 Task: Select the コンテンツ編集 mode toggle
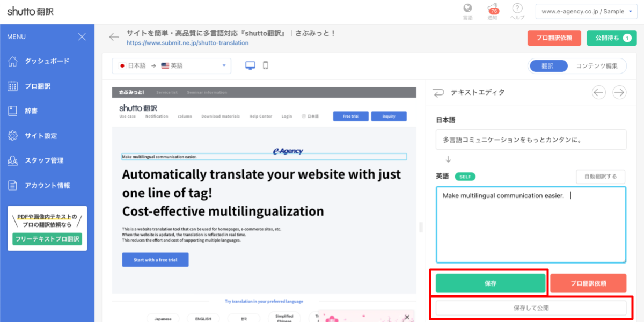pos(597,66)
